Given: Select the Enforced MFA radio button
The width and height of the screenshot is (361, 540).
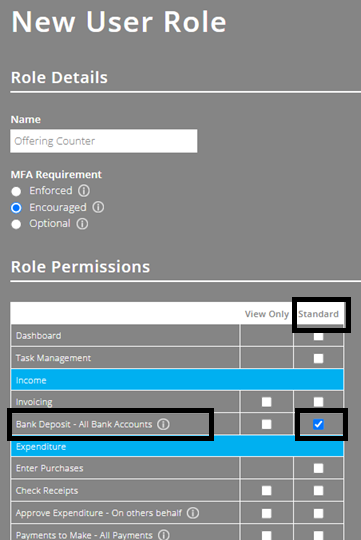Looking at the screenshot, I should [x=16, y=191].
